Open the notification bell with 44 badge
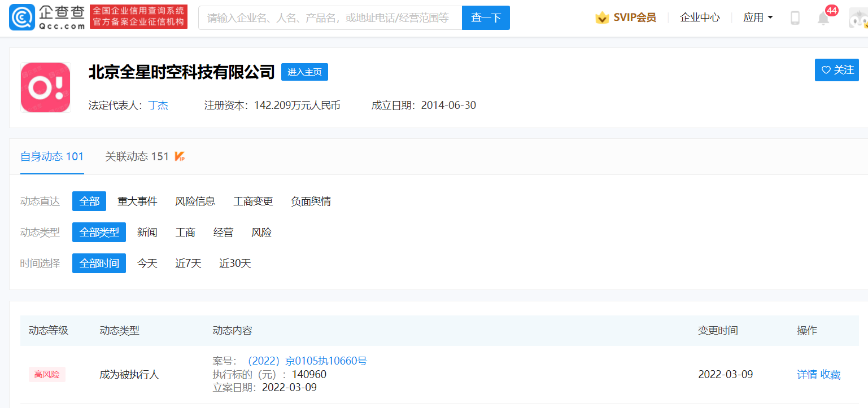 coord(824,17)
